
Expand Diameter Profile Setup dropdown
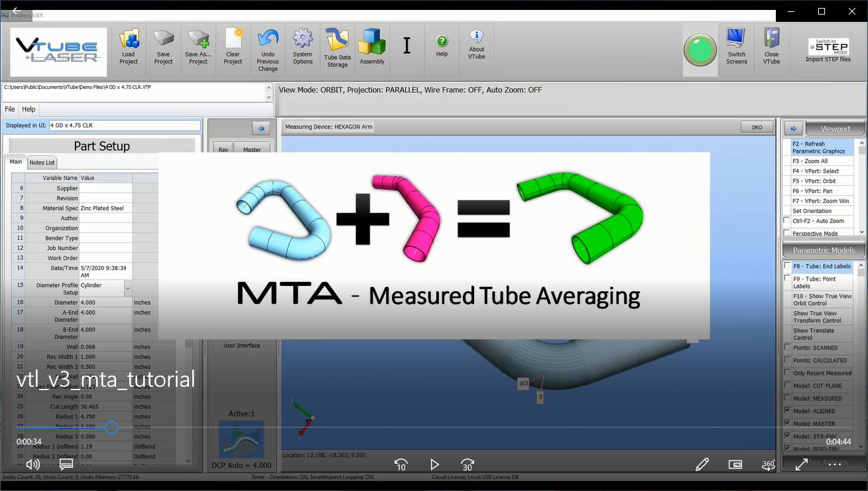pyautogui.click(x=127, y=288)
